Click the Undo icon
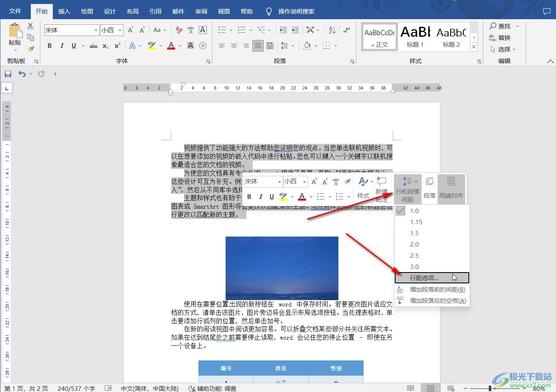 [x=22, y=74]
